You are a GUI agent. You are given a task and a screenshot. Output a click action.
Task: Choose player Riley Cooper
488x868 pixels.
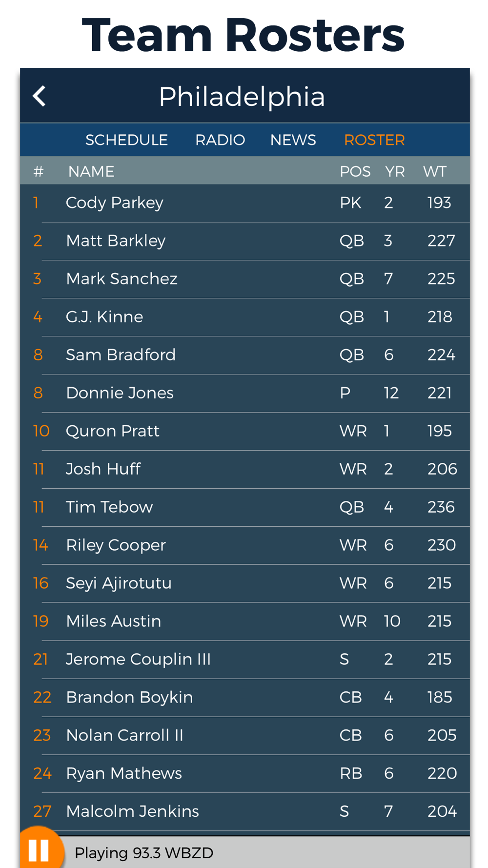coord(245,546)
